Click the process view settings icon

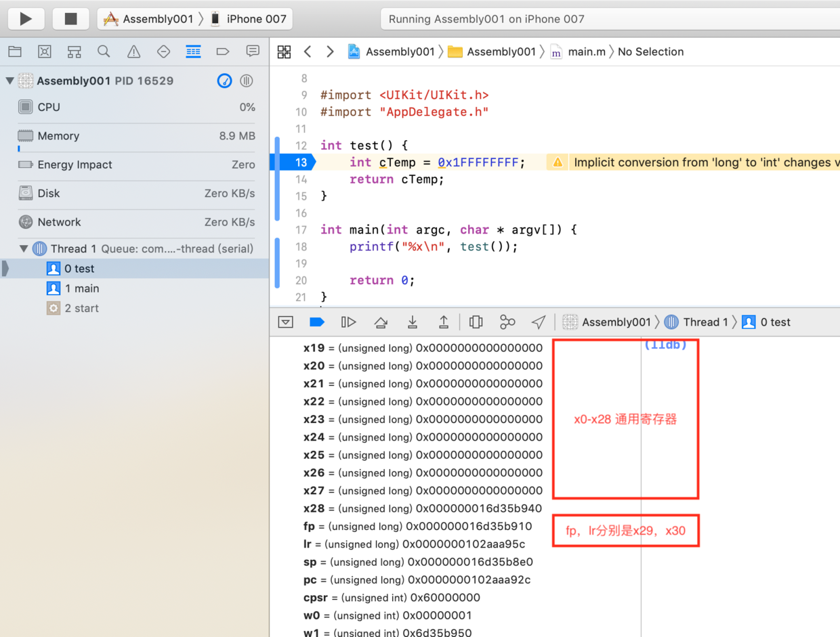pyautogui.click(x=247, y=81)
